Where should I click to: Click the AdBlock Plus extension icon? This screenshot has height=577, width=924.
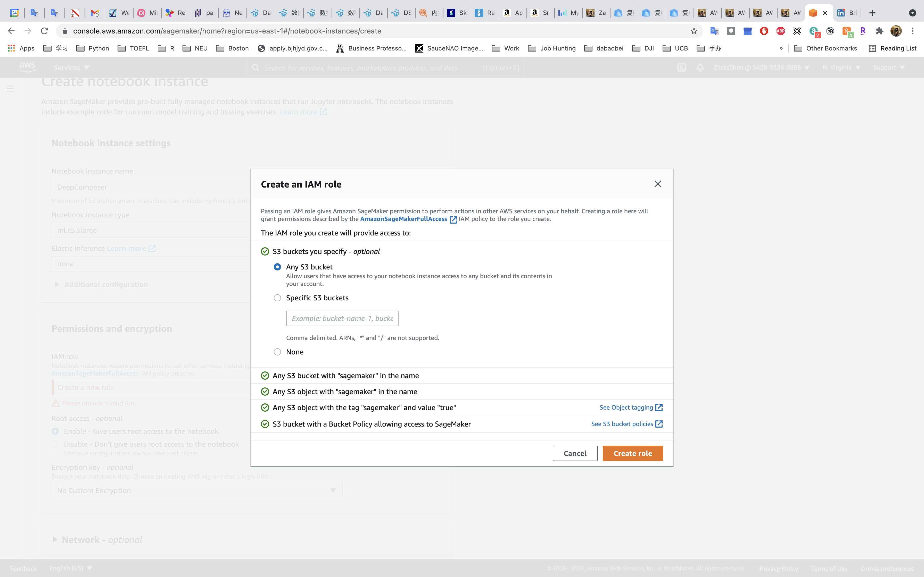click(780, 31)
